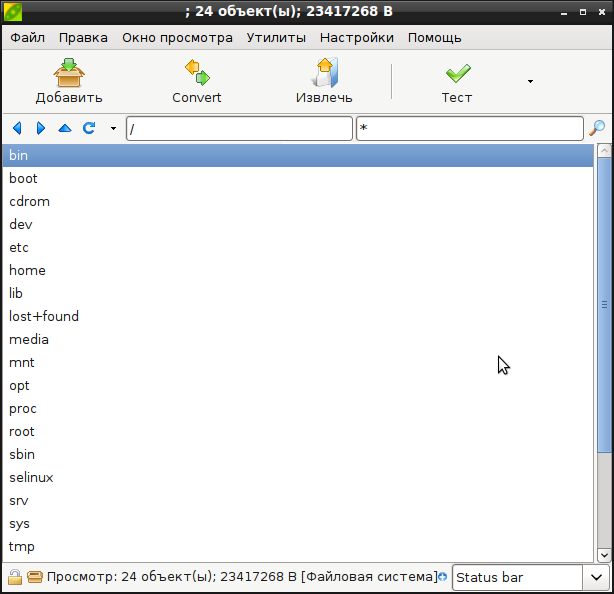Click the magnifier search icon
The image size is (614, 594).
coord(597,128)
